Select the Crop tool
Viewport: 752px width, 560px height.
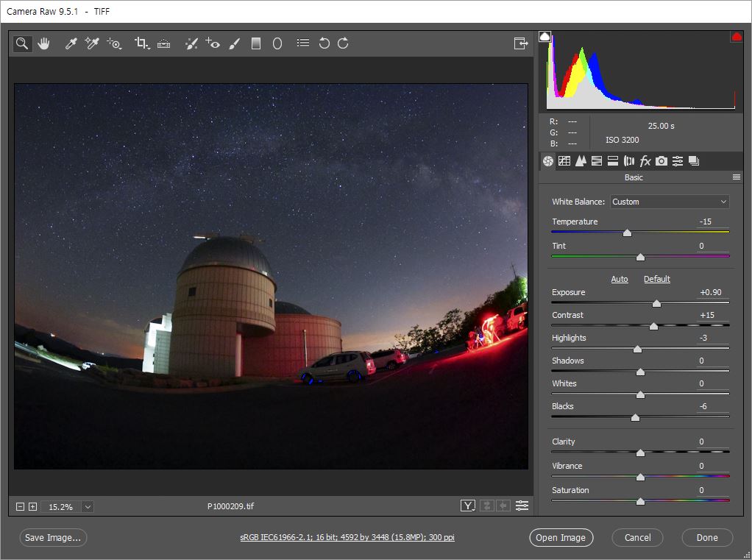pyautogui.click(x=141, y=43)
